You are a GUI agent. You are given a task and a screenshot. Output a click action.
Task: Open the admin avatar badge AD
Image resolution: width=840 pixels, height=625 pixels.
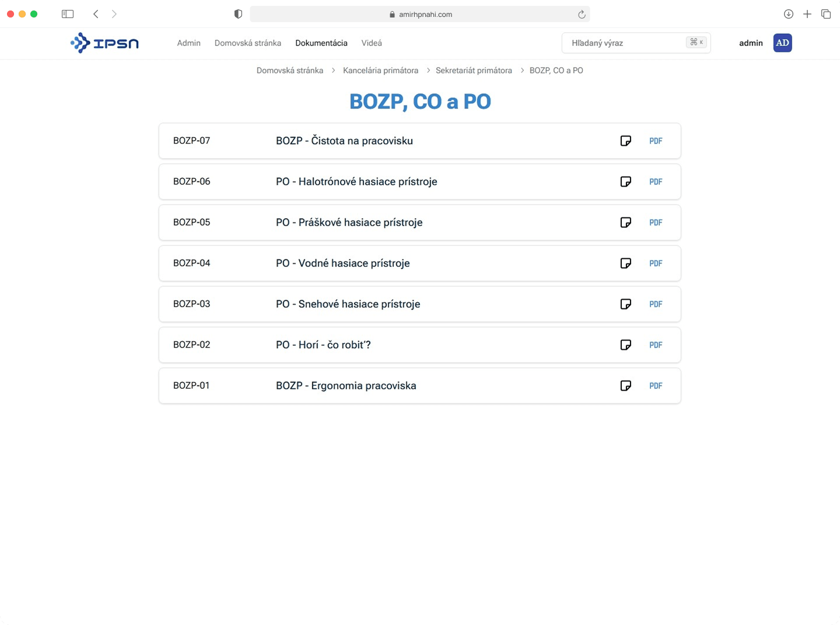782,43
